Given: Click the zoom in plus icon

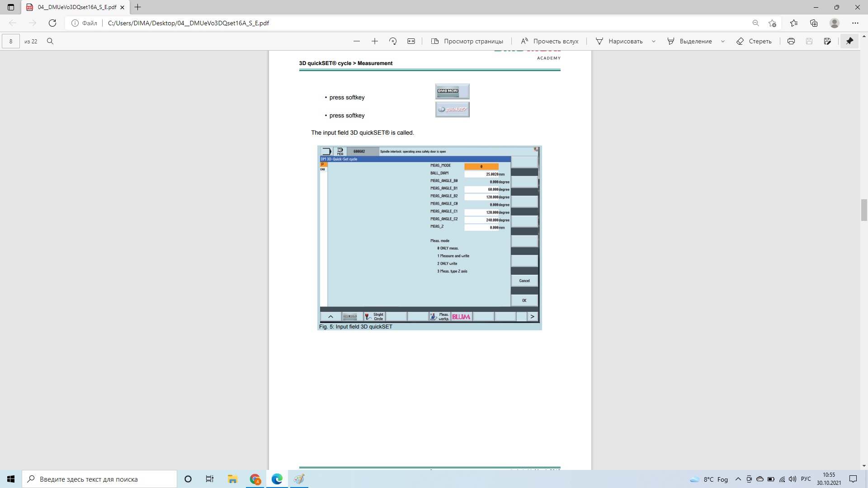Looking at the screenshot, I should (x=375, y=41).
